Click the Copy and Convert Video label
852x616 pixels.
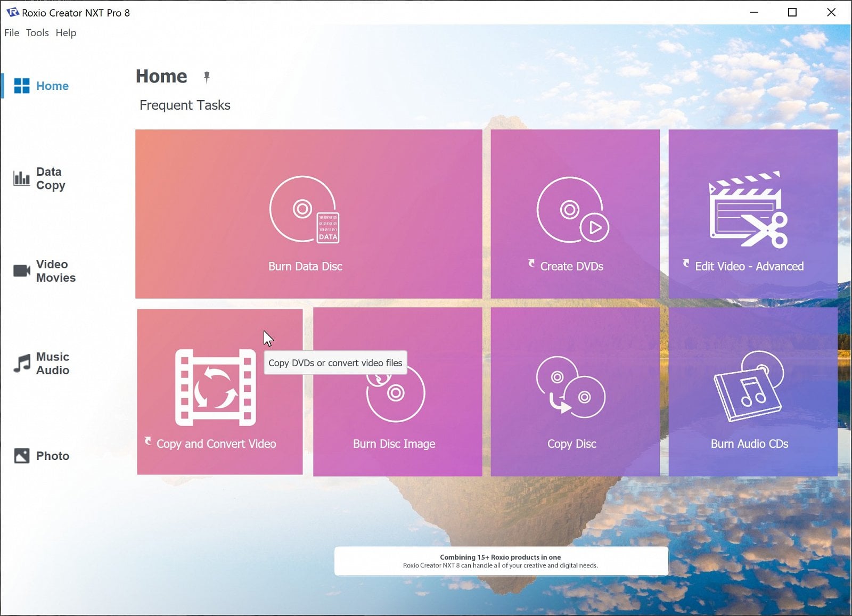tap(216, 444)
